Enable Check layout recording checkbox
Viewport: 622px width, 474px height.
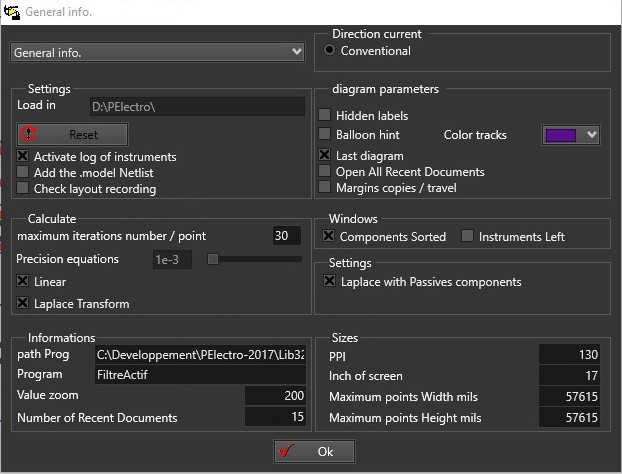(x=23, y=188)
